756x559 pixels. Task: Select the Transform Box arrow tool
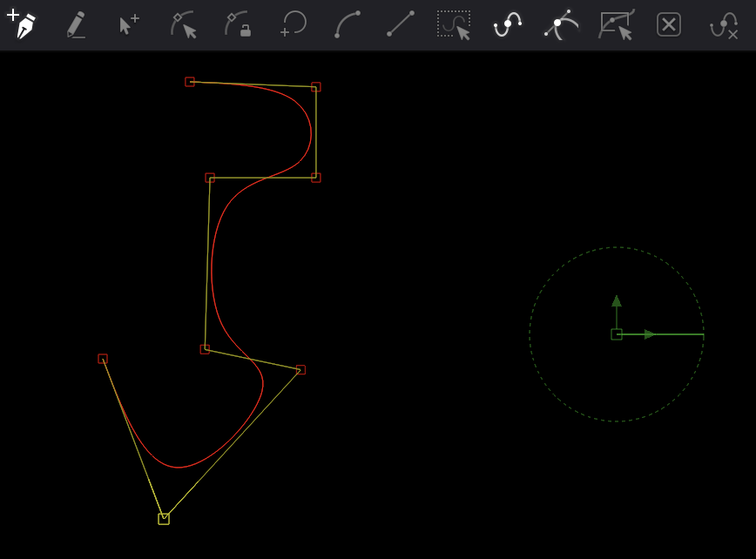(x=616, y=24)
